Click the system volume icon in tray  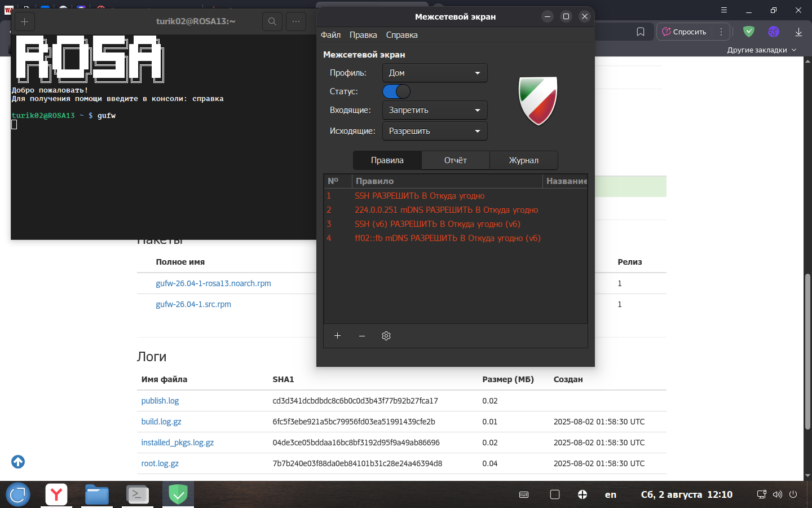tap(778, 494)
